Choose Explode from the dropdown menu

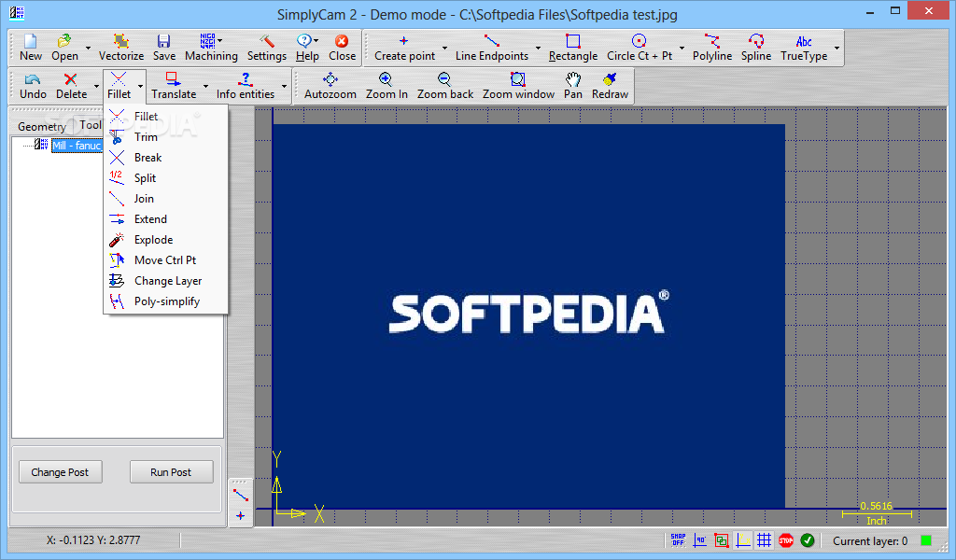pos(166,240)
